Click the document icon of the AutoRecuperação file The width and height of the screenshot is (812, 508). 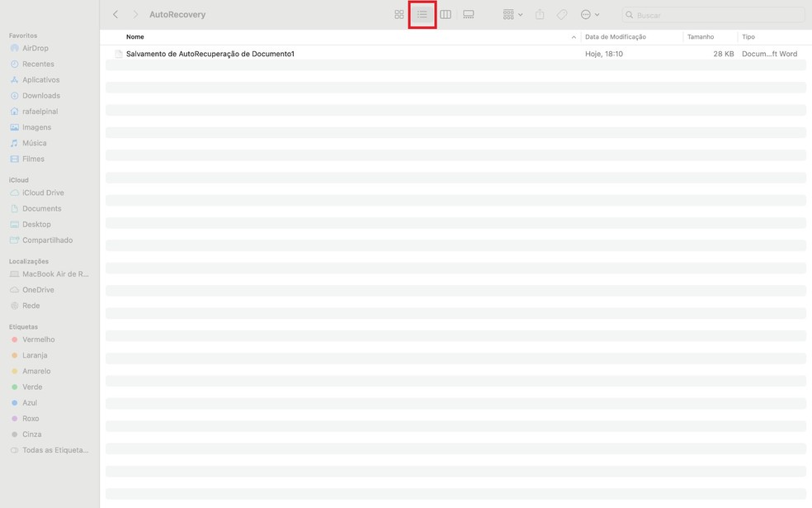click(119, 54)
